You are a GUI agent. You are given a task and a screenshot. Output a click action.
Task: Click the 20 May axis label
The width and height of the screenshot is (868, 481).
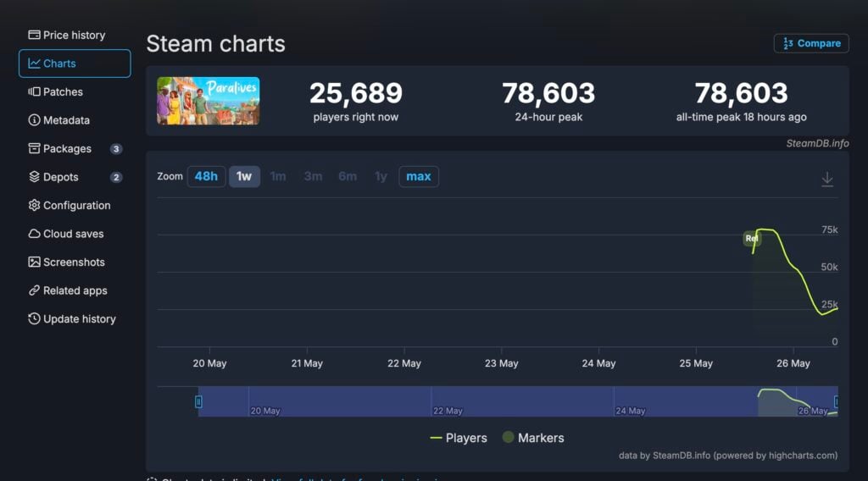[x=210, y=363]
